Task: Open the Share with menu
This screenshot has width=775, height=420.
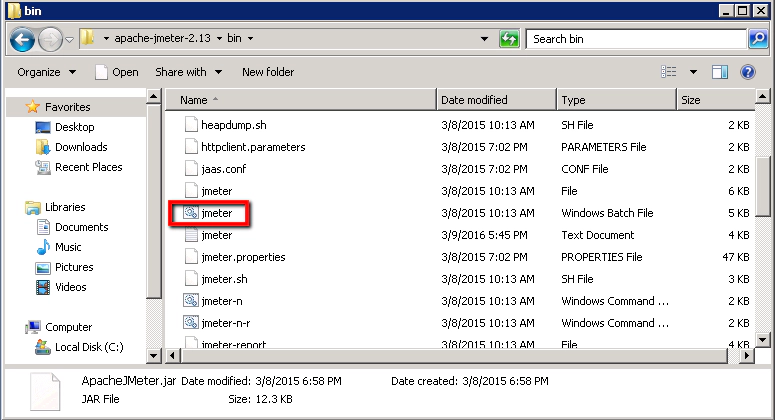Action: (188, 72)
